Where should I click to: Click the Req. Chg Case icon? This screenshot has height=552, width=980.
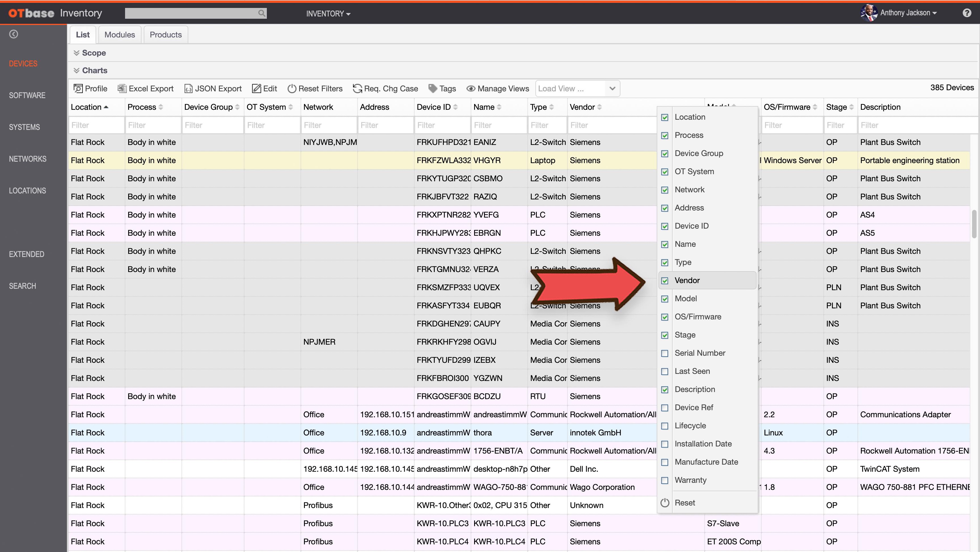click(357, 89)
